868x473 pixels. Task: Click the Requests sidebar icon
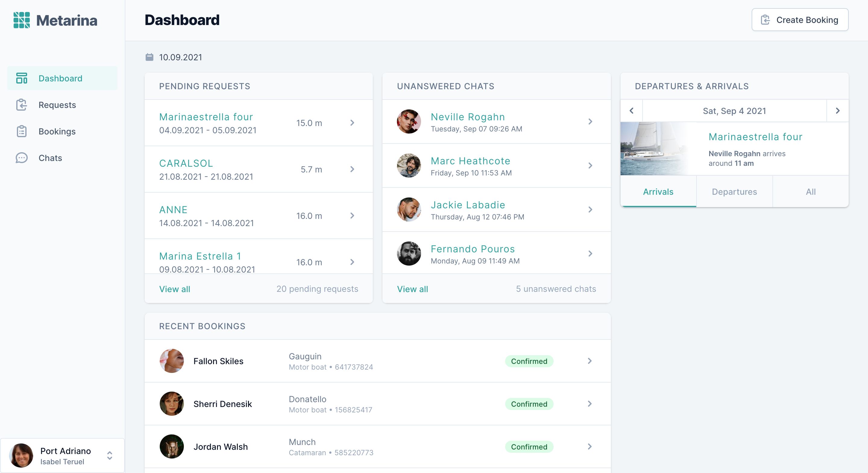click(22, 105)
